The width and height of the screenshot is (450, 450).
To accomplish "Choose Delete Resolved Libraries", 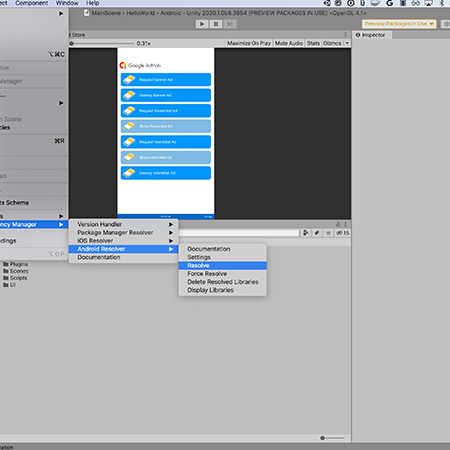I will click(x=222, y=282).
